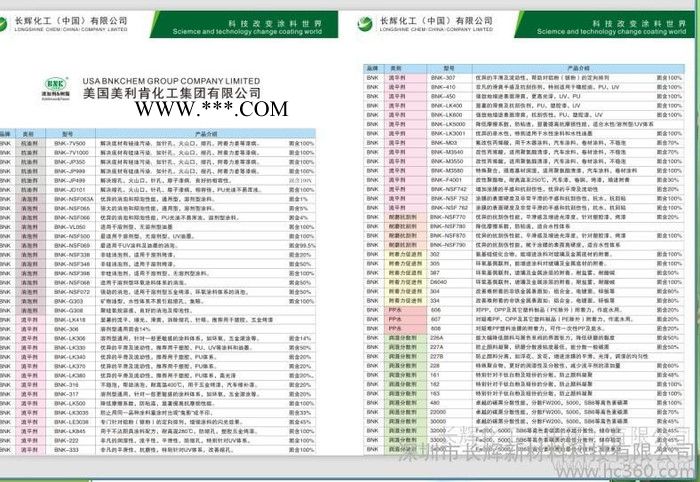Select the model cell 'BNK-LK370'

(x=70, y=366)
